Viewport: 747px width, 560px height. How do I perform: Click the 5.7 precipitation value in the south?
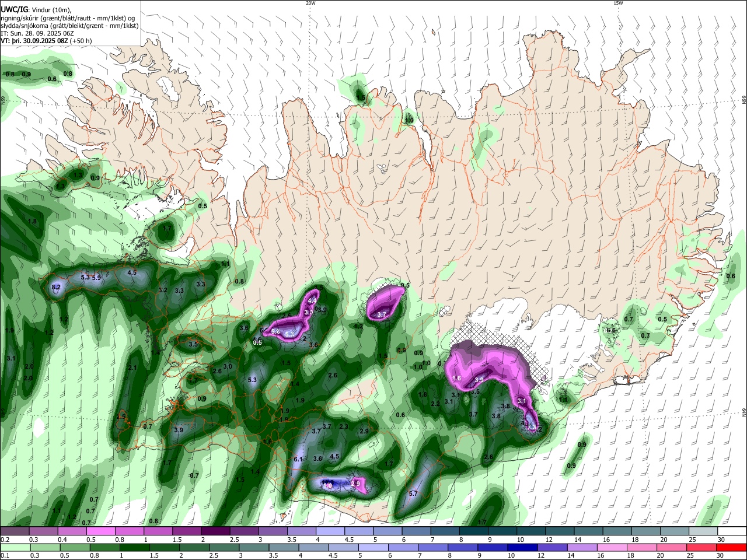[x=413, y=494]
